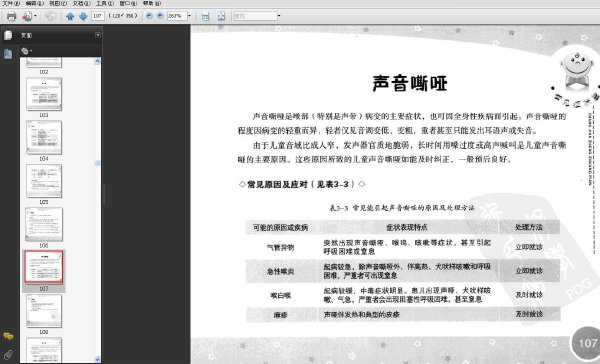
Task: Click the table cell 急性喉炎
Action: point(280,271)
